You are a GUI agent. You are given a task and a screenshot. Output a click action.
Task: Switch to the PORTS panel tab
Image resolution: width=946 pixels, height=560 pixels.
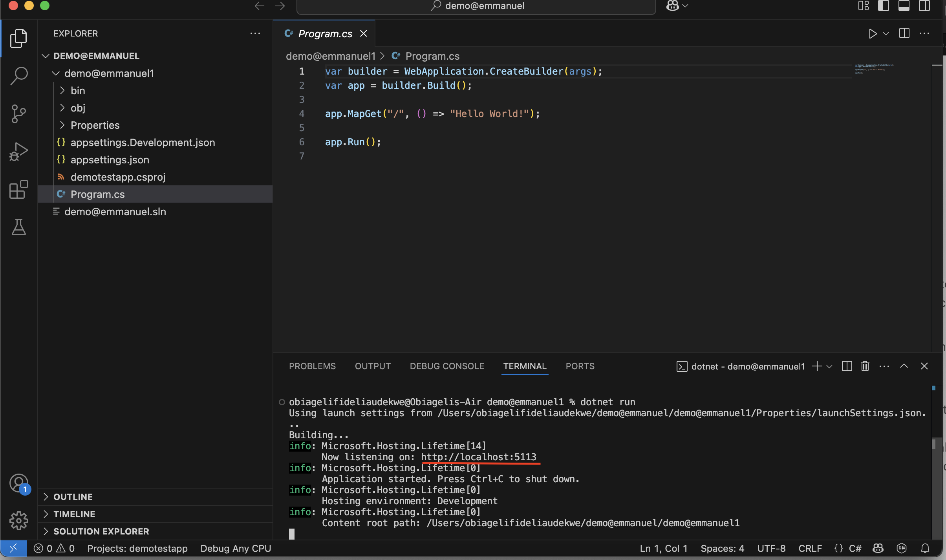point(580,366)
